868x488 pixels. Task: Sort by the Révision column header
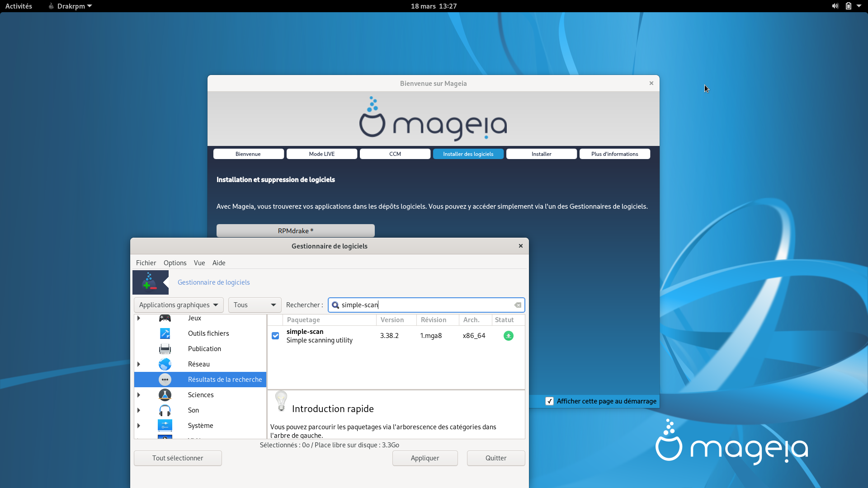438,320
